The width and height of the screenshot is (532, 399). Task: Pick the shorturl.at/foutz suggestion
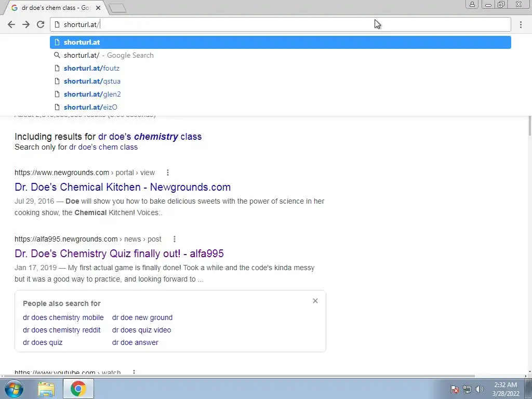pyautogui.click(x=280, y=68)
